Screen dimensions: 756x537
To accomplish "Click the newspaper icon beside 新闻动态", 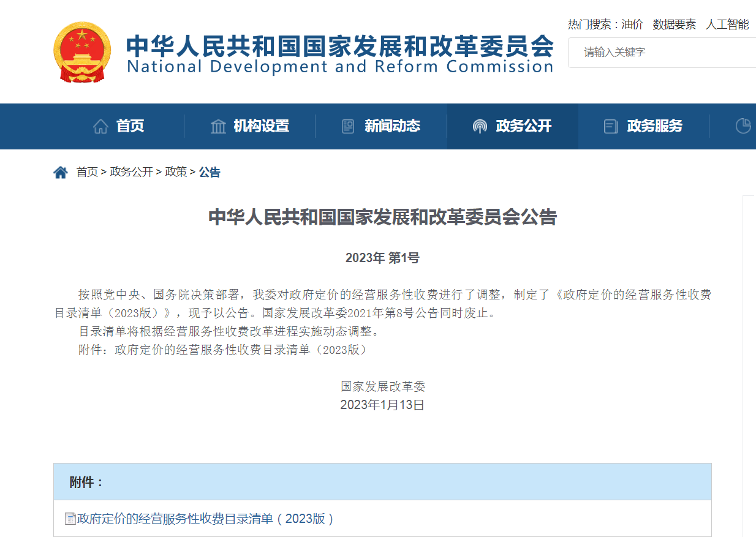I will [348, 127].
